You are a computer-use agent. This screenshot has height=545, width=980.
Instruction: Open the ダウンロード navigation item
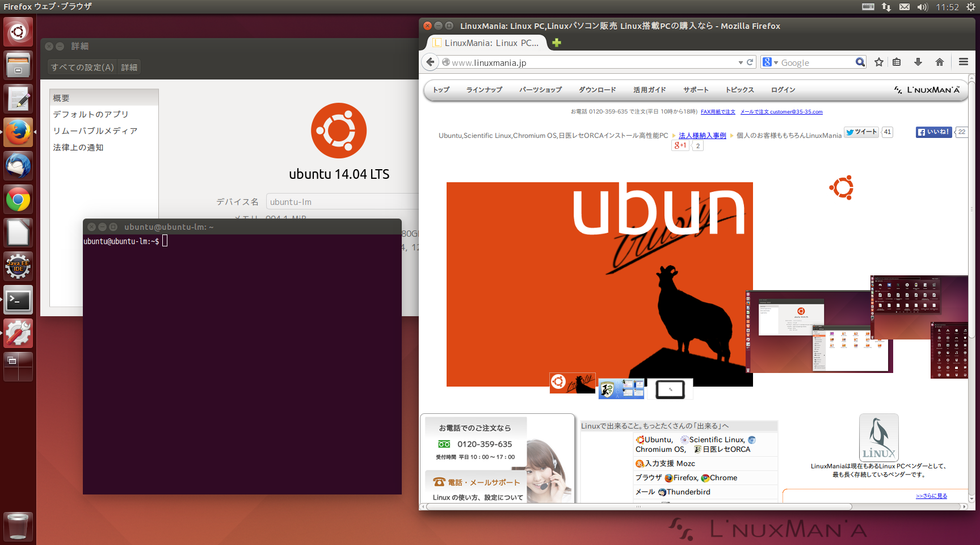click(x=597, y=90)
